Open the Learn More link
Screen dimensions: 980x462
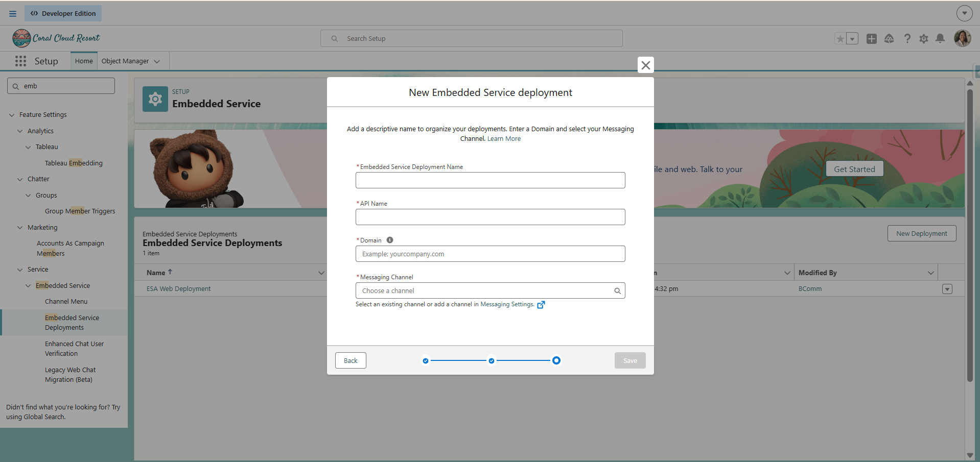(504, 139)
